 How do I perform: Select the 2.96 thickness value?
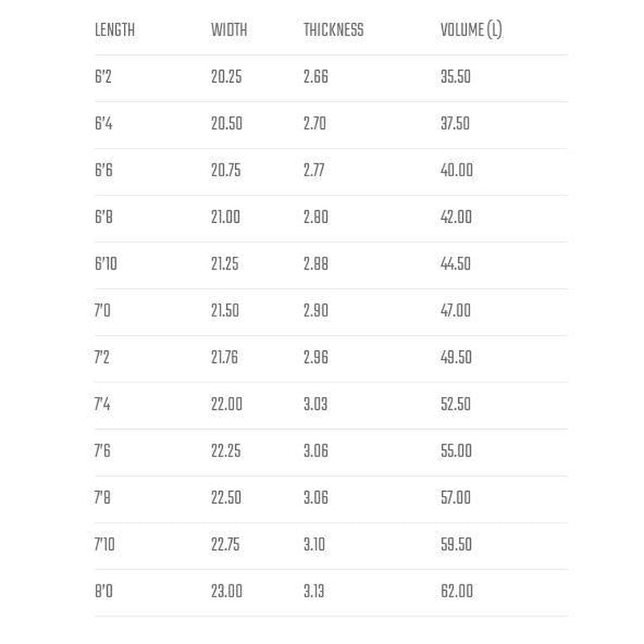[316, 357]
